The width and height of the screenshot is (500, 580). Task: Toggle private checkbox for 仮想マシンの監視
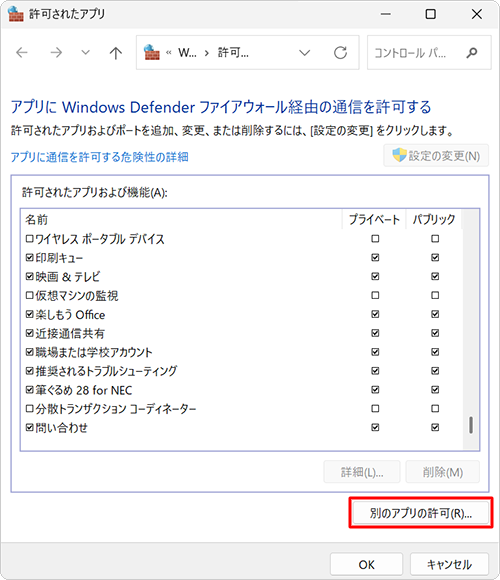(375, 295)
